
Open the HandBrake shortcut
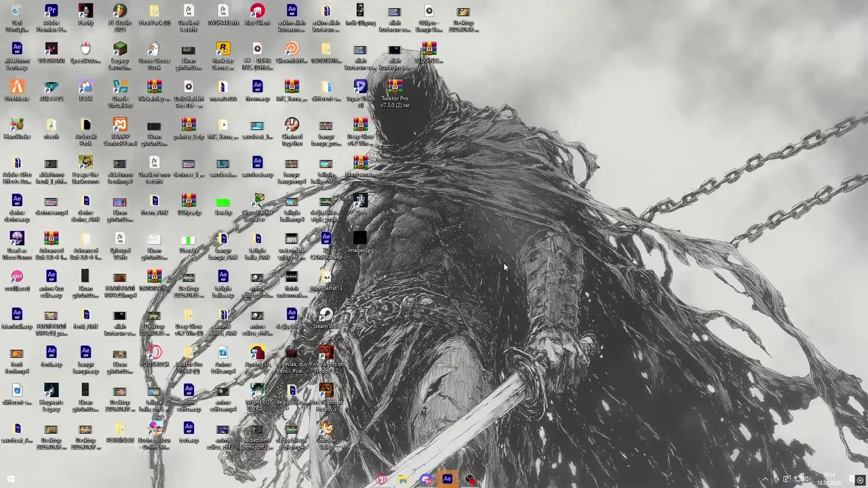pos(17,129)
